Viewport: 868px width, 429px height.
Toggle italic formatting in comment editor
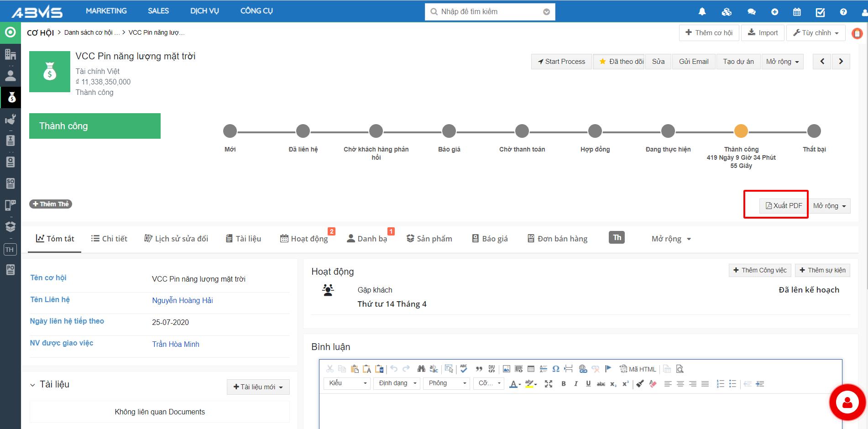[576, 384]
